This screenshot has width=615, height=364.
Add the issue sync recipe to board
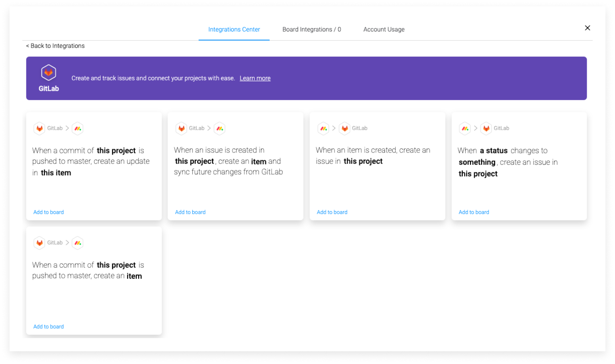point(190,212)
